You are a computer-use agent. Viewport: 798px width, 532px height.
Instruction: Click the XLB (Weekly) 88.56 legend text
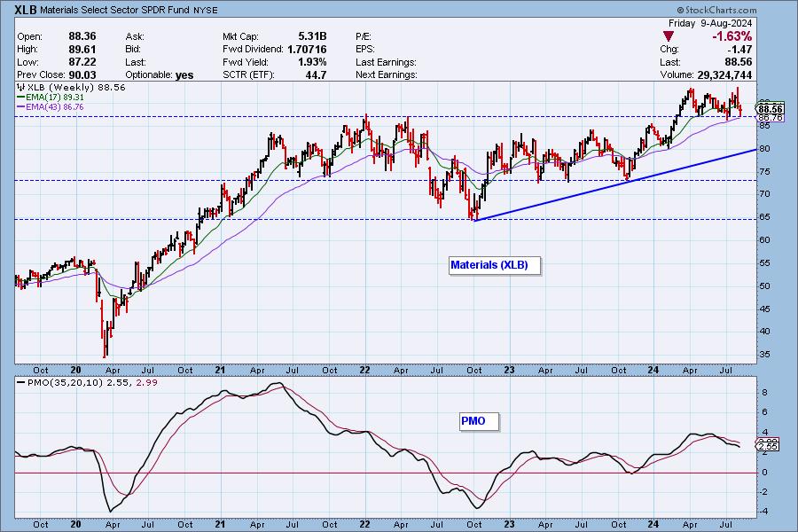pos(76,88)
